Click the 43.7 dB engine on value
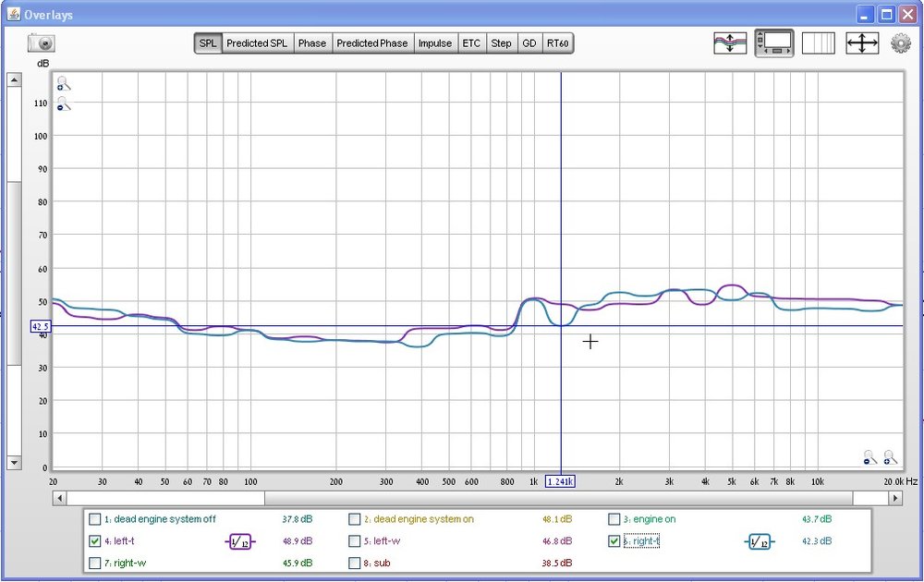 pos(817,519)
